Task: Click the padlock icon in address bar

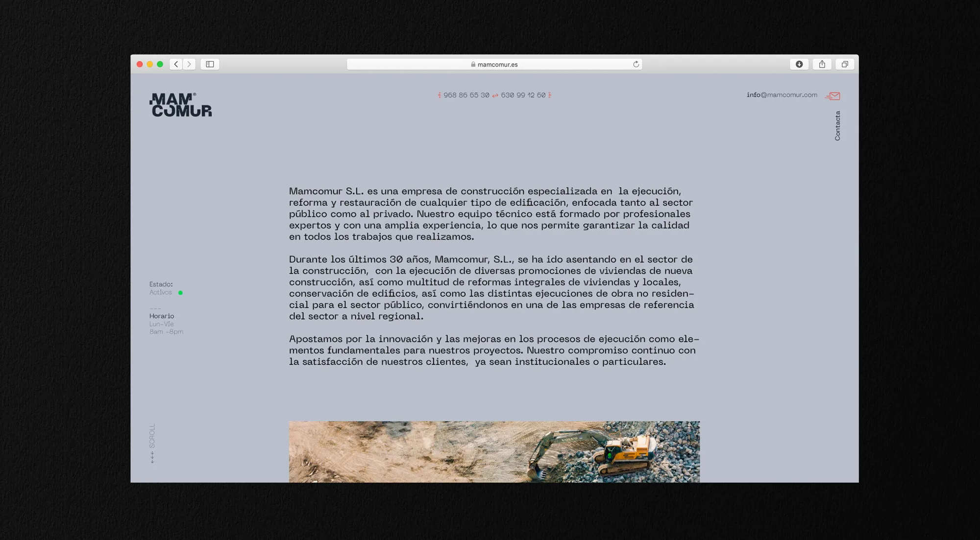Action: (473, 64)
